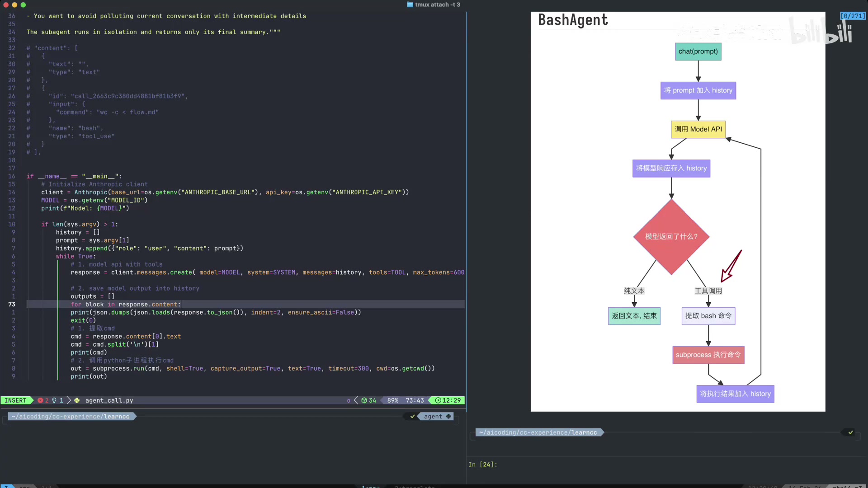Click the clock icon showing 12:29

pyautogui.click(x=438, y=401)
